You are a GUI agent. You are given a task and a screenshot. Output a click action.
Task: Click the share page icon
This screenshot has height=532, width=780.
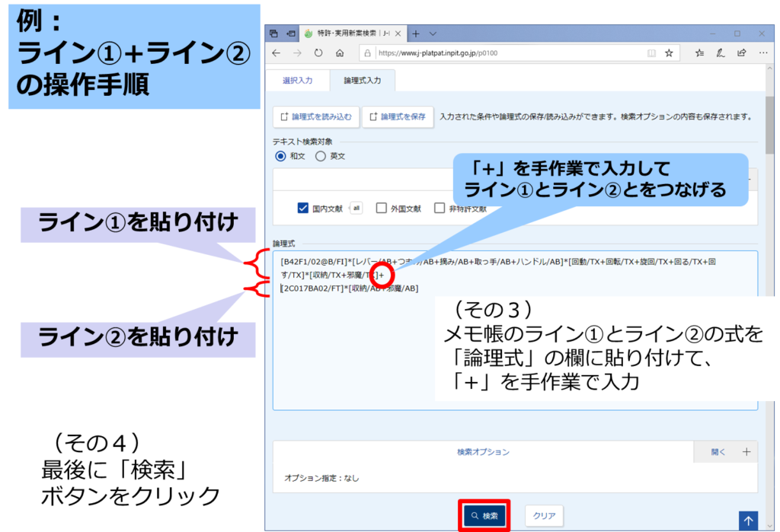coord(741,53)
